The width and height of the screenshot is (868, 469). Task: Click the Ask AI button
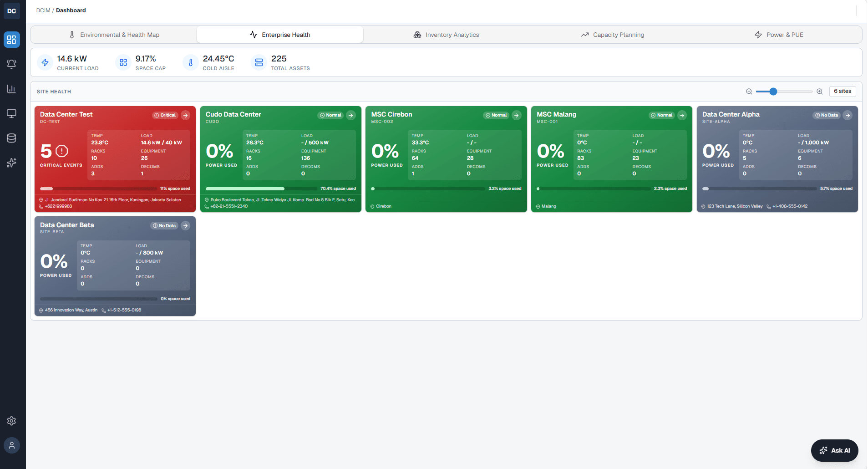(834, 450)
